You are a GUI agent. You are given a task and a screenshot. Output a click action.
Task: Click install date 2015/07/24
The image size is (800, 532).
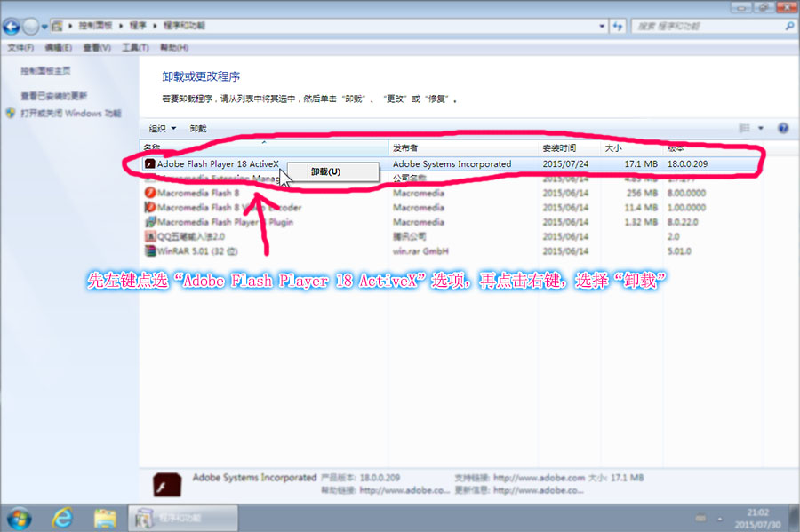click(565, 164)
